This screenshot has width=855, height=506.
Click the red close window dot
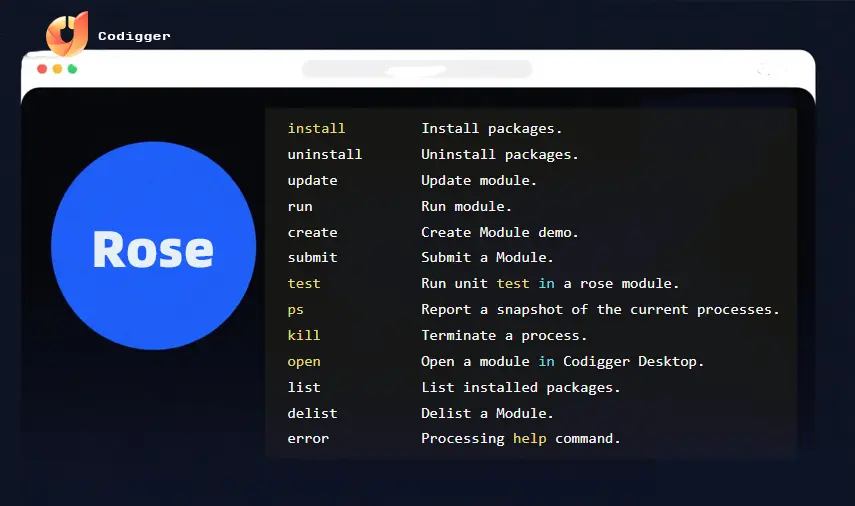click(42, 69)
